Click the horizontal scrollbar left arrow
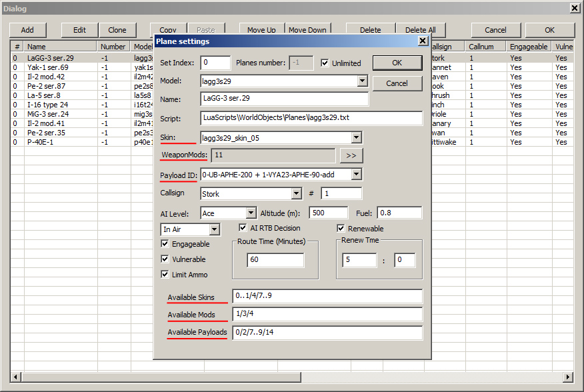The image size is (584, 392). pyautogui.click(x=15, y=377)
